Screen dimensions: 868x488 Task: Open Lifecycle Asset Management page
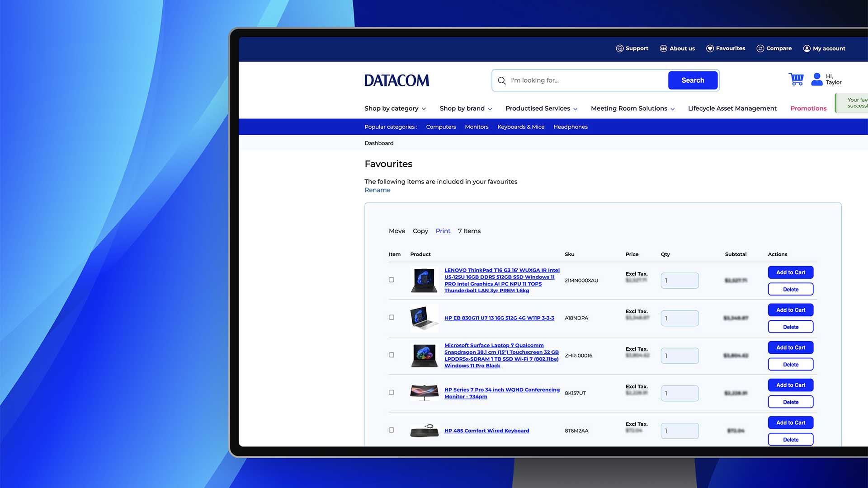(x=732, y=108)
